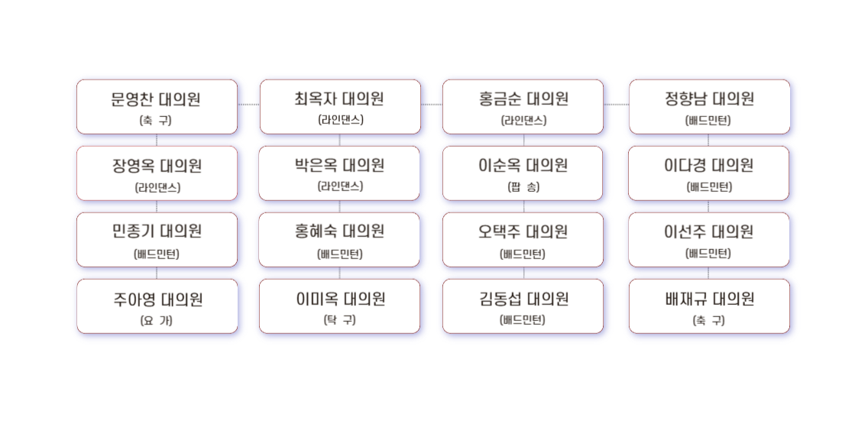Click the 홍혜숙 대의원 card

click(338, 240)
